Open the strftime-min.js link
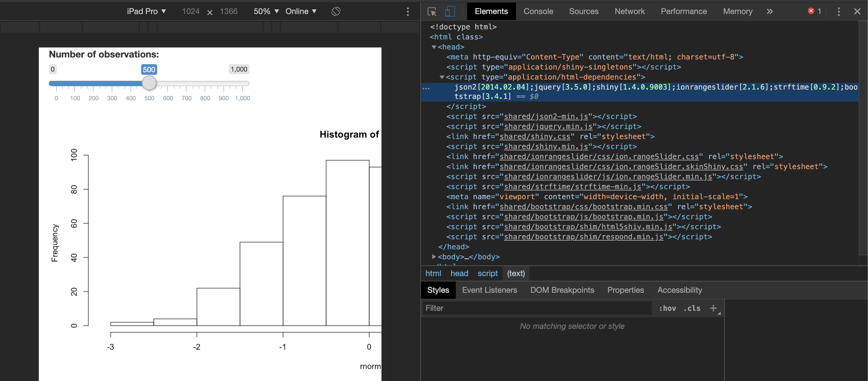The width and height of the screenshot is (868, 381). 573,187
